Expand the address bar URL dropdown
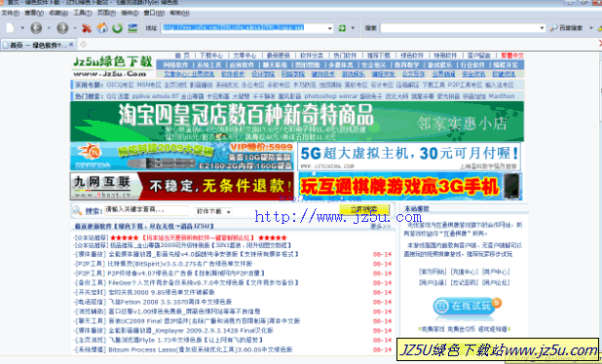The image size is (602, 364). click(x=330, y=28)
